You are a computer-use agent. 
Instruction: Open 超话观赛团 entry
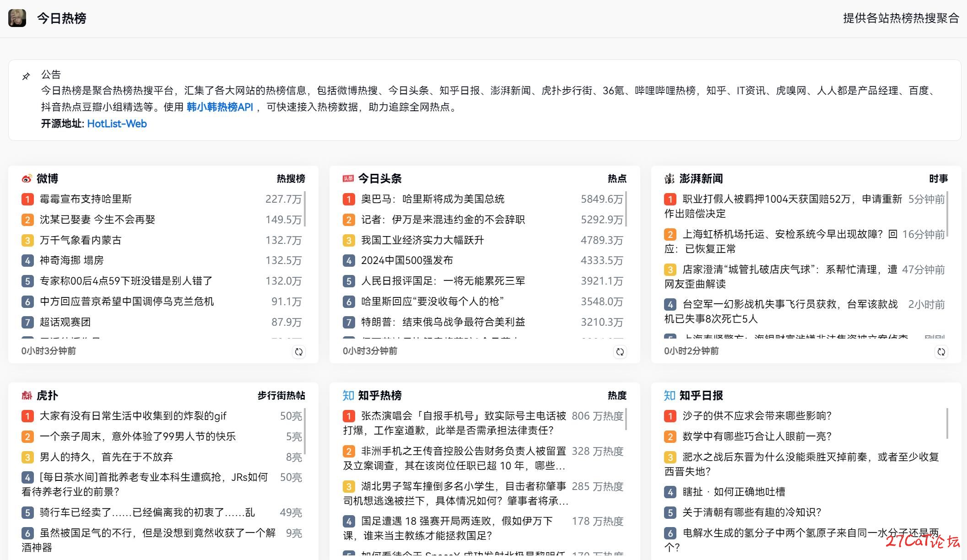[x=65, y=322]
